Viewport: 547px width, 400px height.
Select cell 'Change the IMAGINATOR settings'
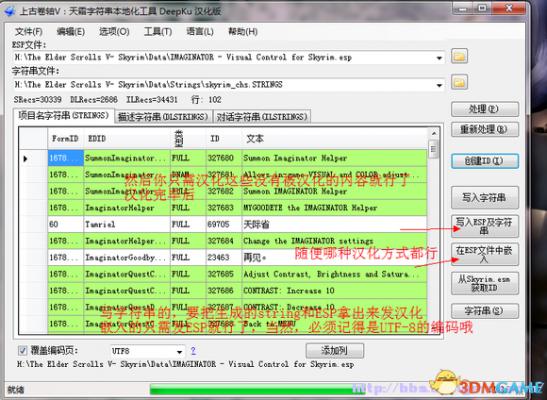click(334, 241)
